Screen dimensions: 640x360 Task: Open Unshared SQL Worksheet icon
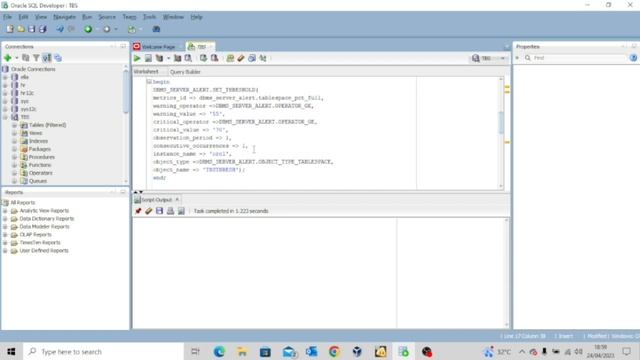230,58
